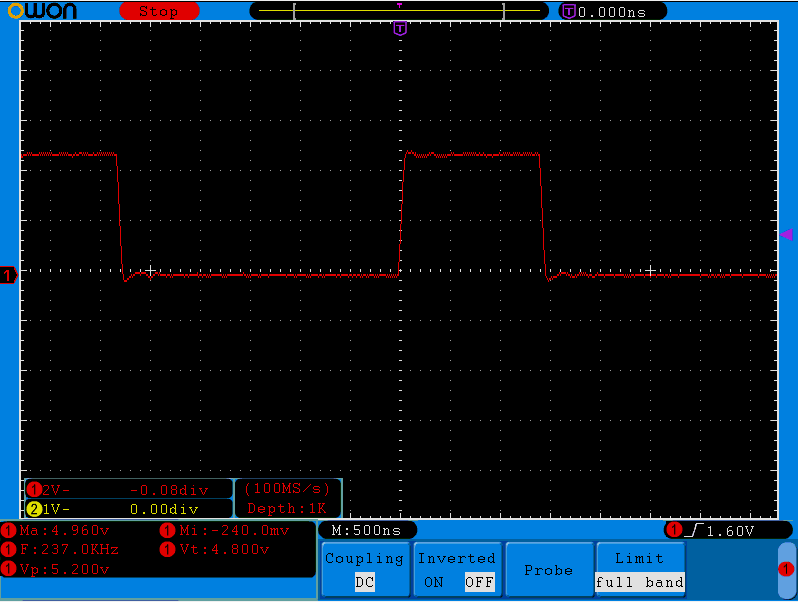Click the purple trigger level arrow
This screenshot has height=602, width=798.
tap(786, 234)
